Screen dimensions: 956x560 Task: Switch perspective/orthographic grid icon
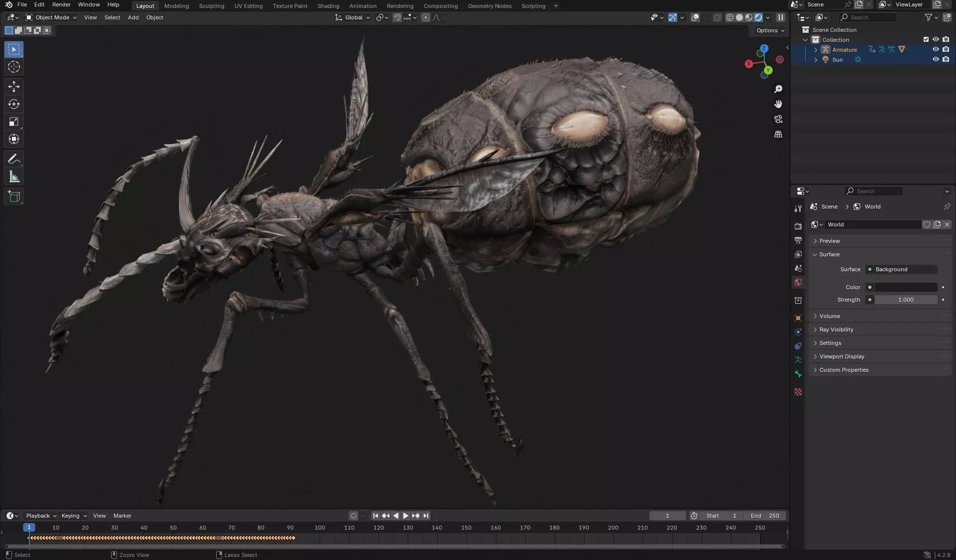click(x=778, y=134)
